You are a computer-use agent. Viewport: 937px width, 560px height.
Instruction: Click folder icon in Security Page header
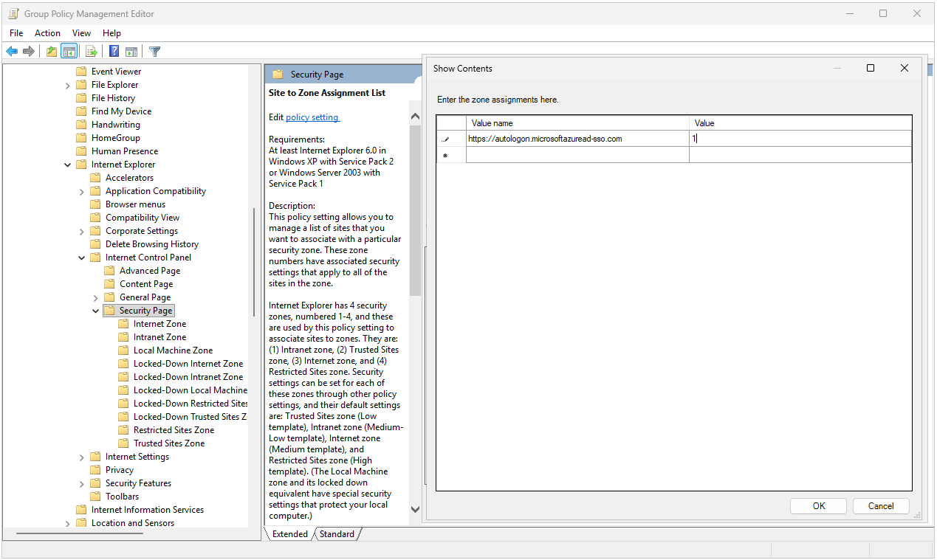pyautogui.click(x=278, y=74)
